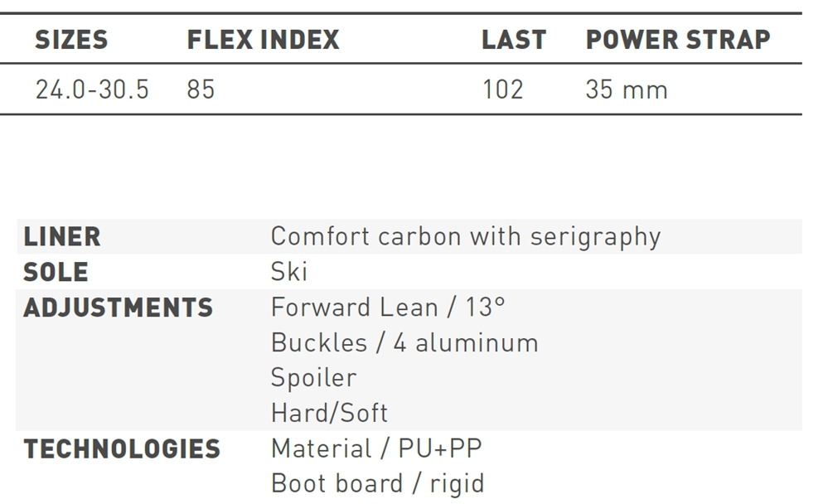Select the Comfort carbon with serigraphy text
828x504 pixels.
click(466, 237)
